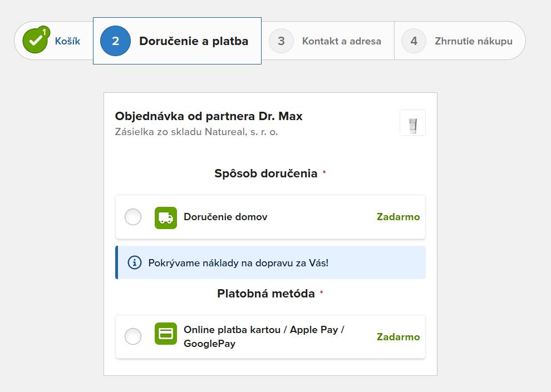Go to the Kontakt a adresa step
The width and height of the screenshot is (551, 392).
341,41
